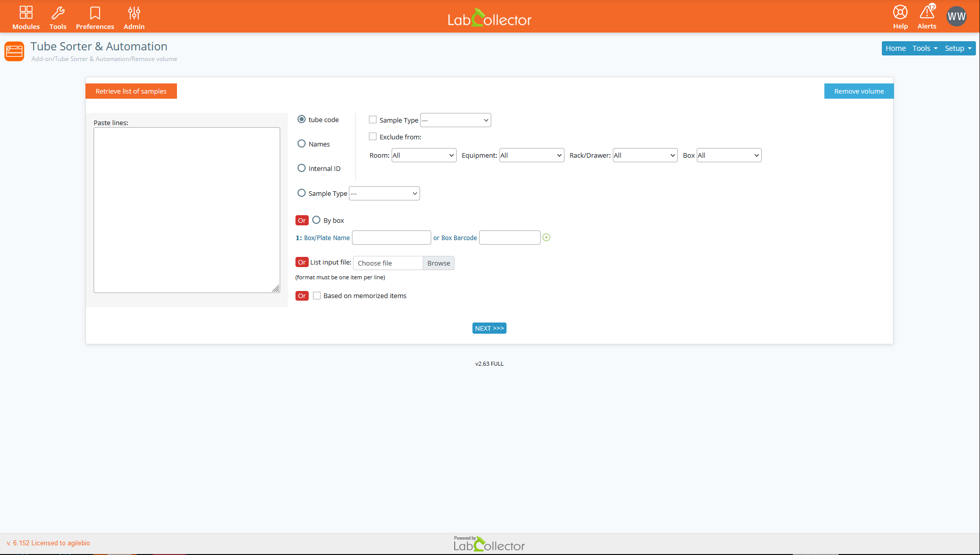This screenshot has width=980, height=555.
Task: Switch to Retrieve list of samples tab
Action: [x=131, y=91]
